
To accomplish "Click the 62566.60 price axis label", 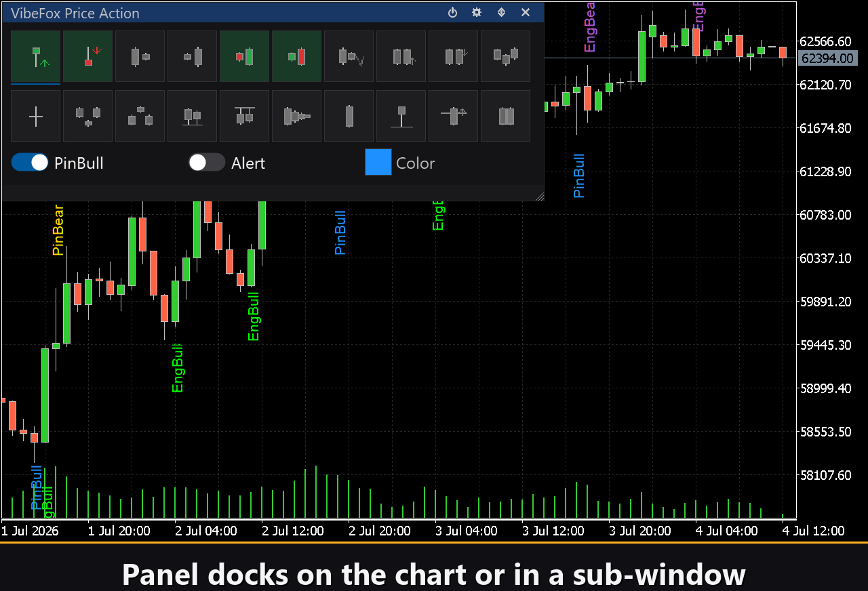I will click(826, 41).
